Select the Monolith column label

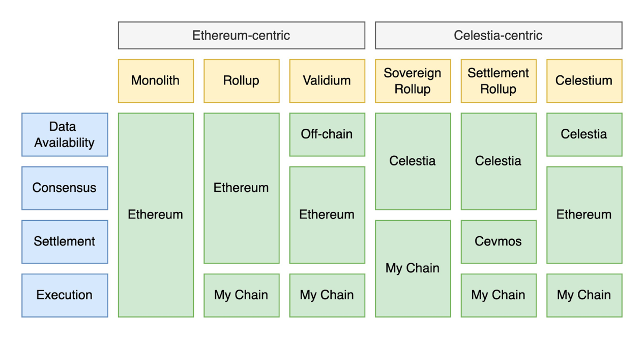click(x=156, y=80)
